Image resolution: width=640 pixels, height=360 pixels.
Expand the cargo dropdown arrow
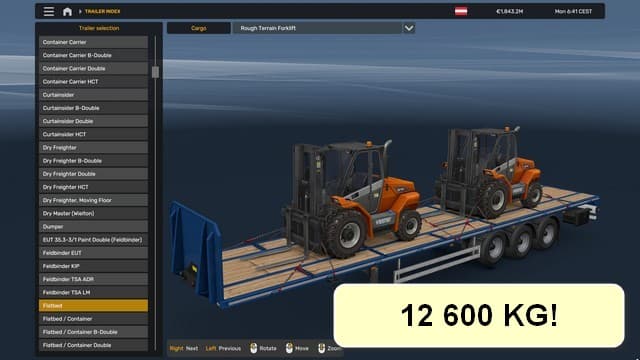pos(409,28)
